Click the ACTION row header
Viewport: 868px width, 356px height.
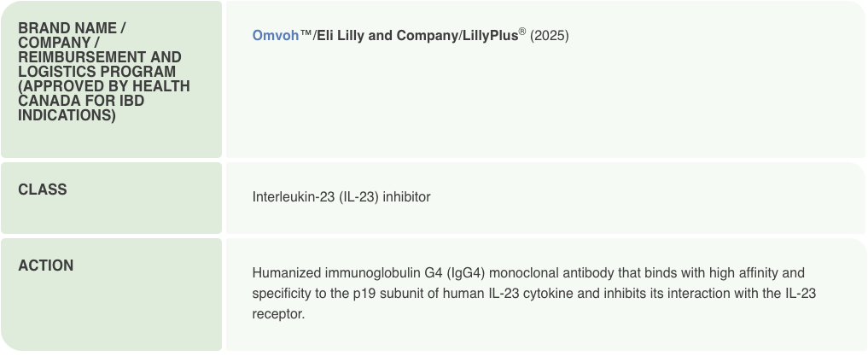point(46,266)
